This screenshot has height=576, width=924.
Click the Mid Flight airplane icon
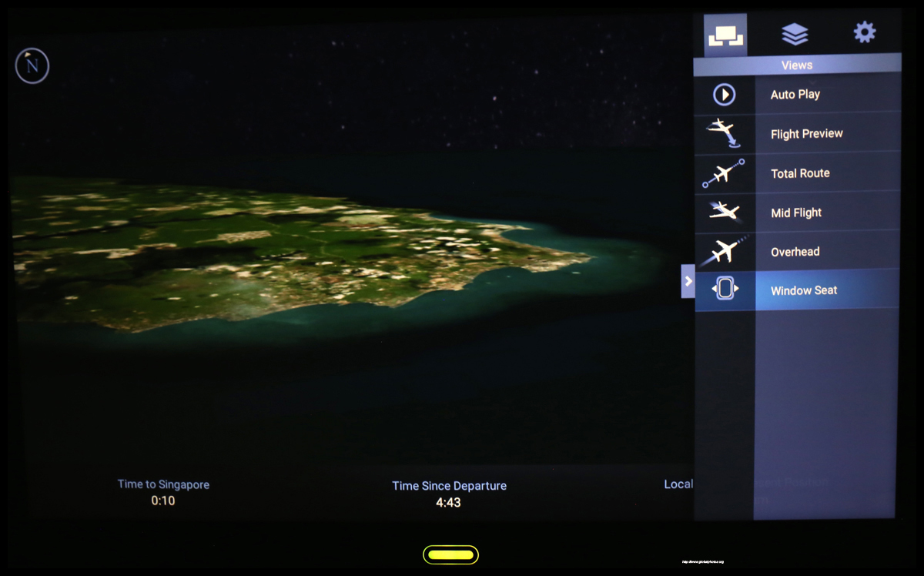724,212
